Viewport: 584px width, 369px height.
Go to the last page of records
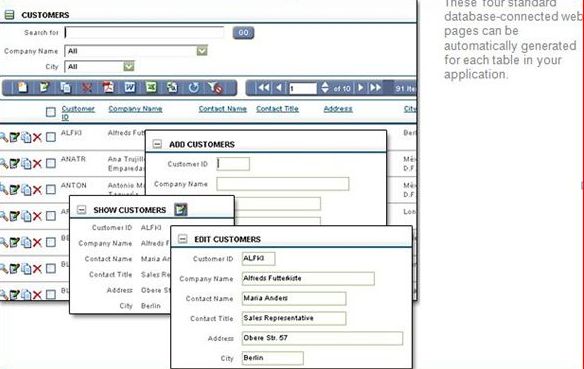click(x=375, y=88)
